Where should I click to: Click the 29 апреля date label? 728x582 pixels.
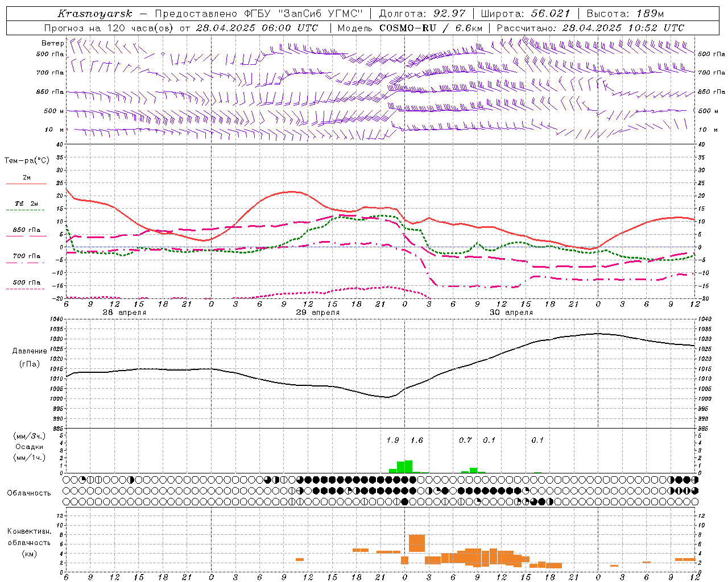318,313
